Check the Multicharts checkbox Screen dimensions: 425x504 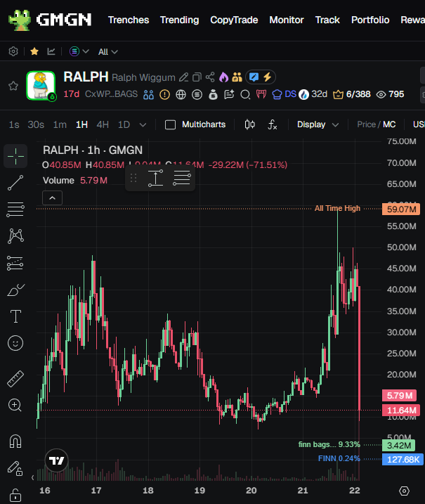click(170, 124)
